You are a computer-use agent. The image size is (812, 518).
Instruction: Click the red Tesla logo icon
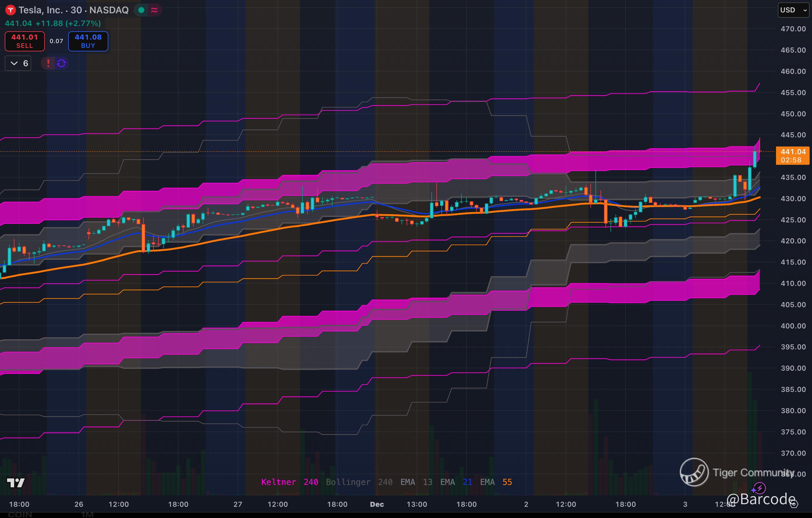10,10
